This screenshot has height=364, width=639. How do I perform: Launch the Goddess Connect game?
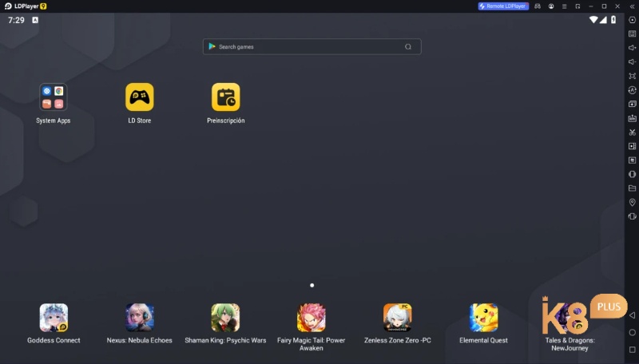coord(54,318)
